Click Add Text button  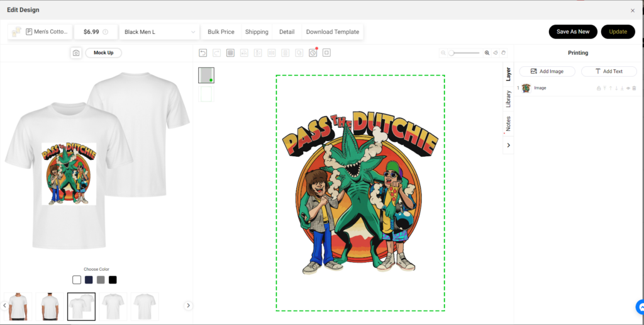click(609, 71)
